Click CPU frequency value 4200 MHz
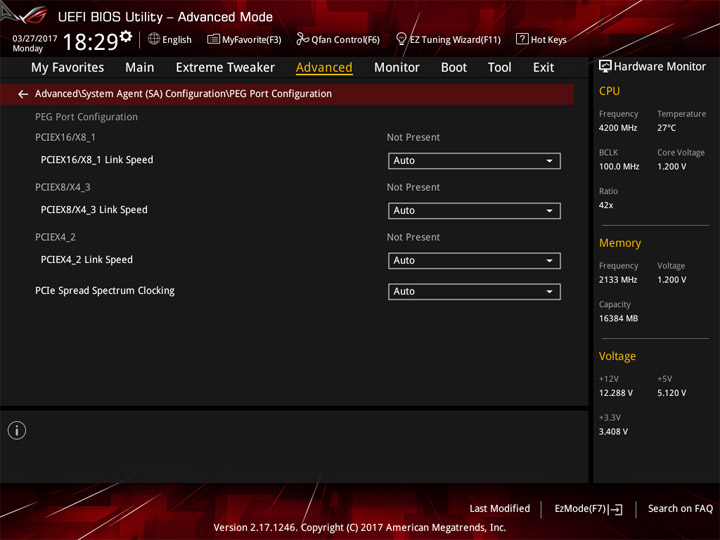Viewport: 720px width, 540px height. [x=618, y=128]
